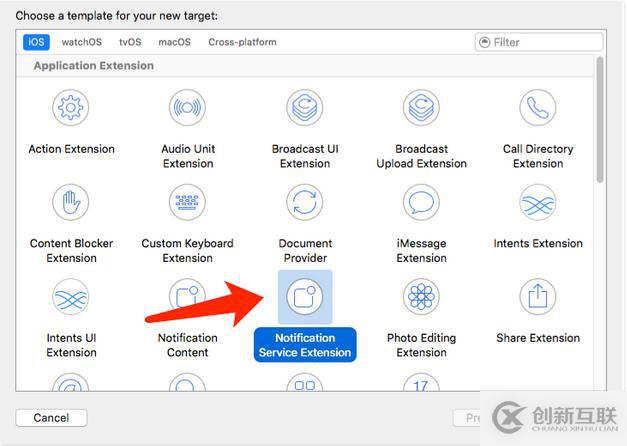Click the Application Extension section header
The width and height of the screenshot is (627, 446).
[94, 66]
